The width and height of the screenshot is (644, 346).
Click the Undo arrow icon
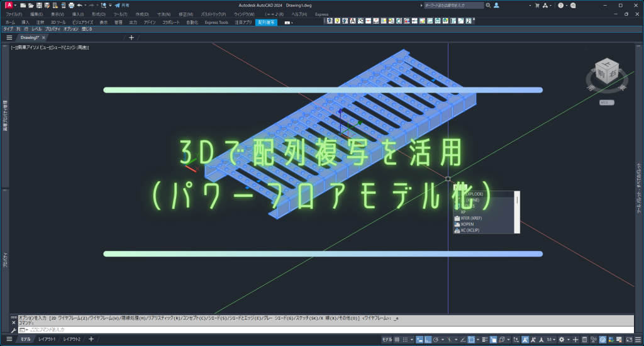tap(80, 5)
